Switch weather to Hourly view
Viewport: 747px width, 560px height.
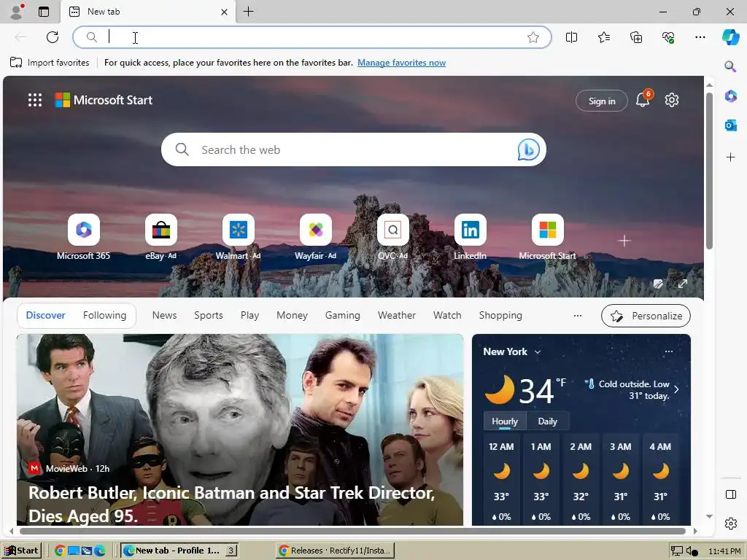(505, 421)
